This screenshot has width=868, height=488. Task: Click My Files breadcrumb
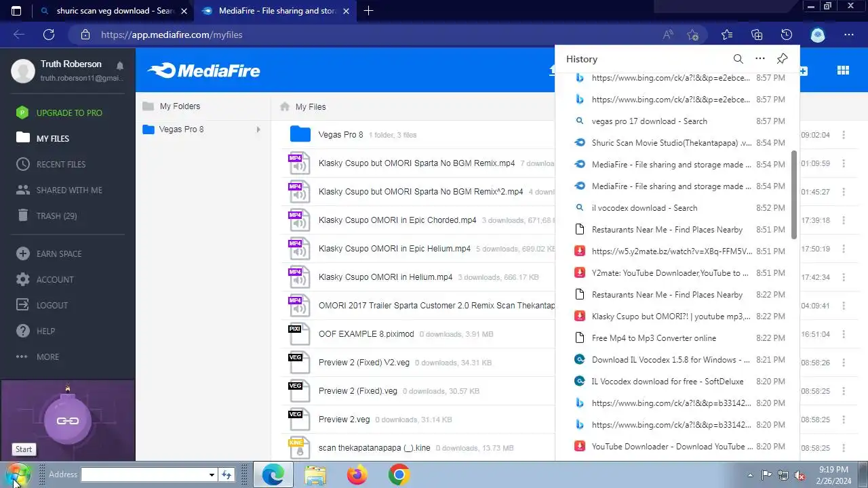pyautogui.click(x=311, y=106)
